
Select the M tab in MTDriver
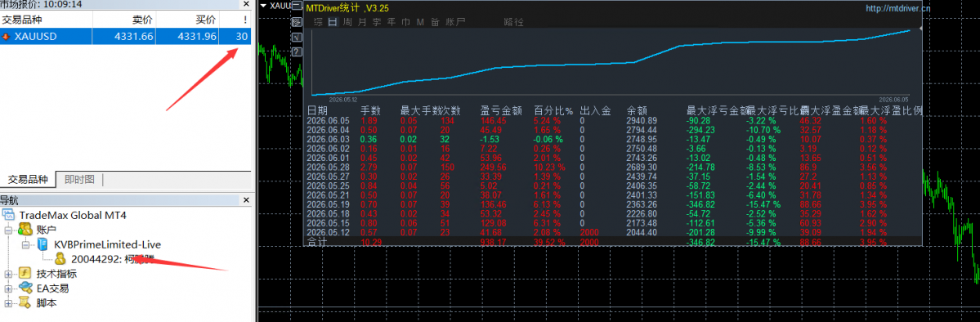click(x=420, y=22)
